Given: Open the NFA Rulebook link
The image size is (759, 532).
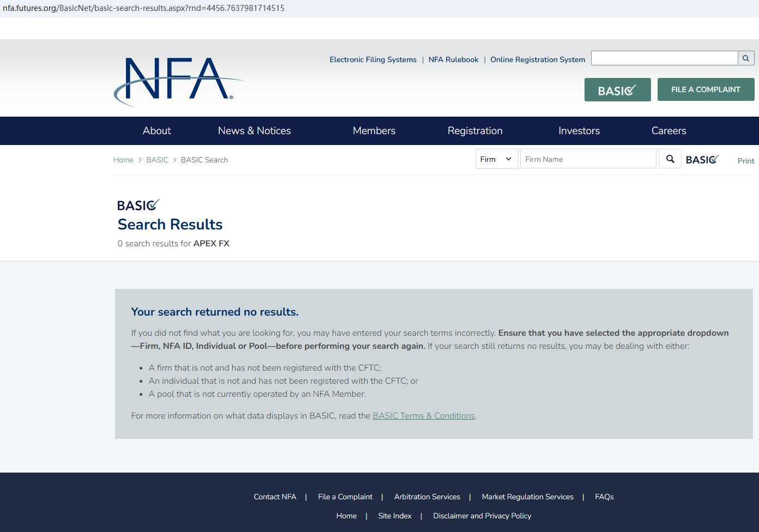Looking at the screenshot, I should [x=454, y=59].
